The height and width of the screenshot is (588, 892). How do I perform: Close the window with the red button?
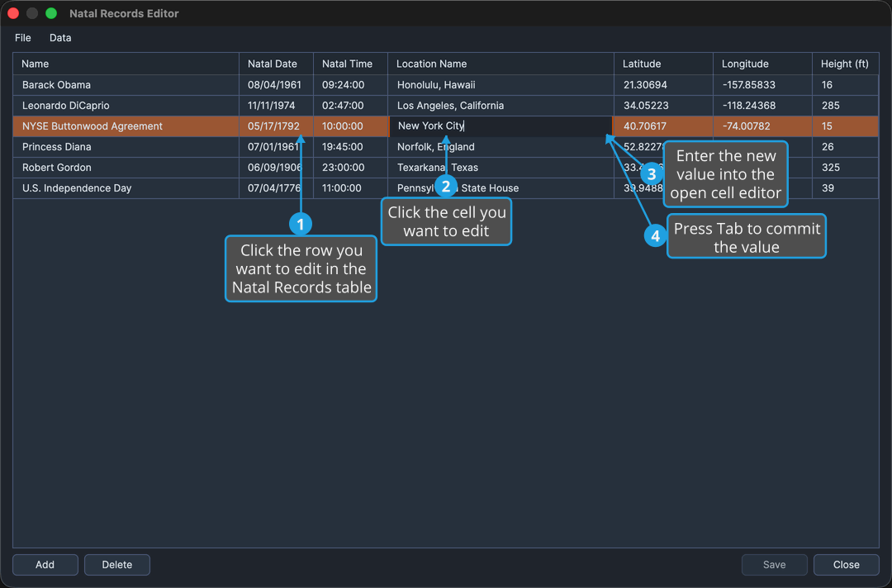(x=14, y=13)
